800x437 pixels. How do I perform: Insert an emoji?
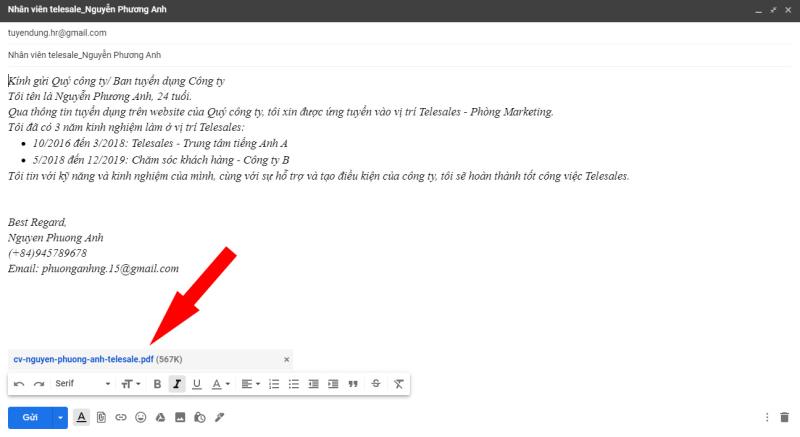[141, 418]
